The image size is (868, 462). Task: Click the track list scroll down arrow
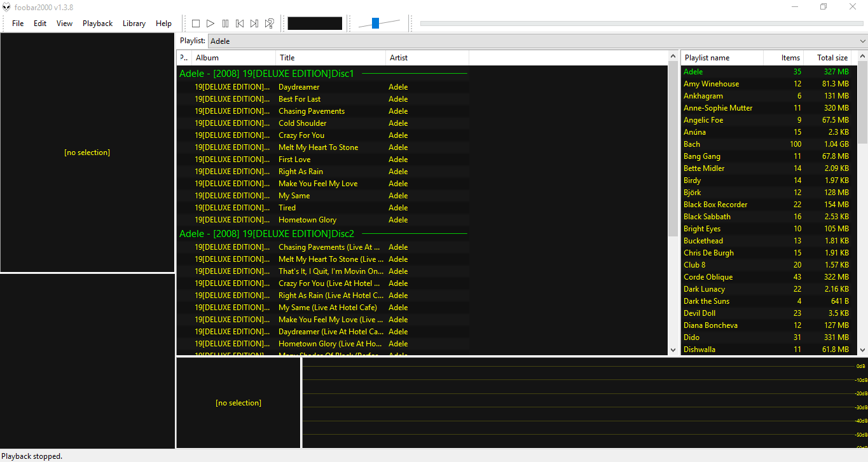(673, 350)
